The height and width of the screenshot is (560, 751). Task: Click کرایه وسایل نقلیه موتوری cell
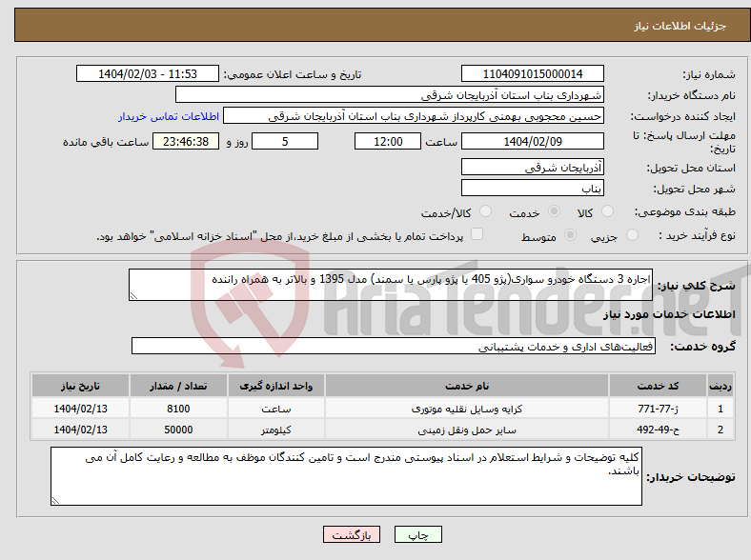(467, 409)
